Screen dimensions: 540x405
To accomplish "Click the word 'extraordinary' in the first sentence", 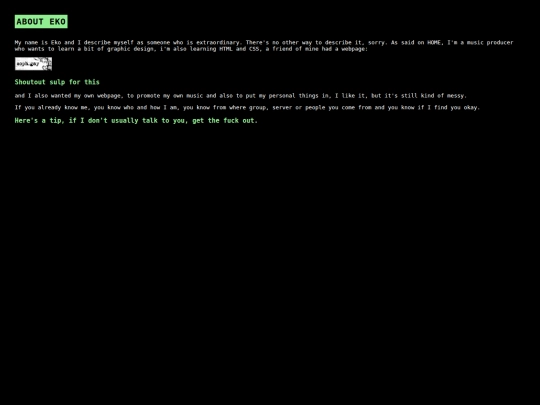I will pyautogui.click(x=218, y=42).
